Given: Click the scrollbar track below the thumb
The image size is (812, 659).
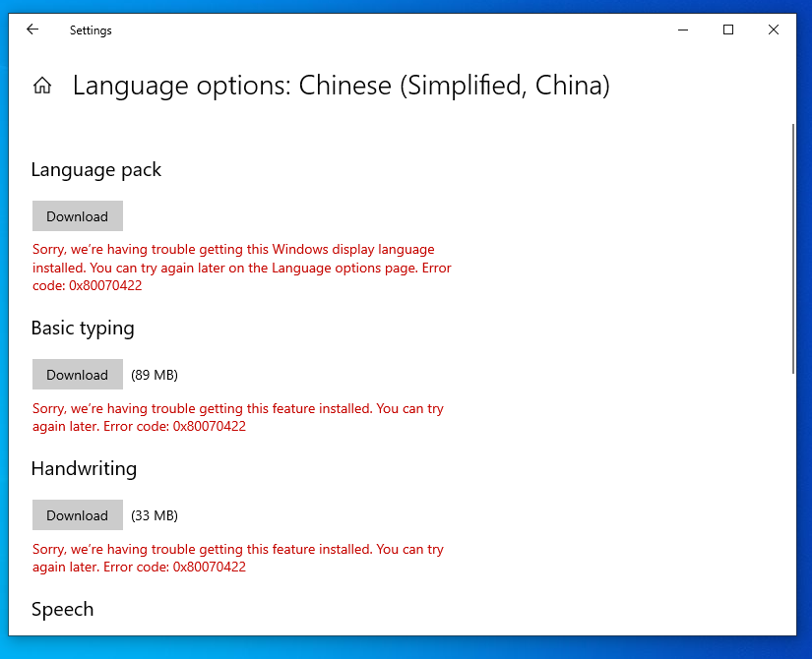Looking at the screenshot, I should coord(793,492).
